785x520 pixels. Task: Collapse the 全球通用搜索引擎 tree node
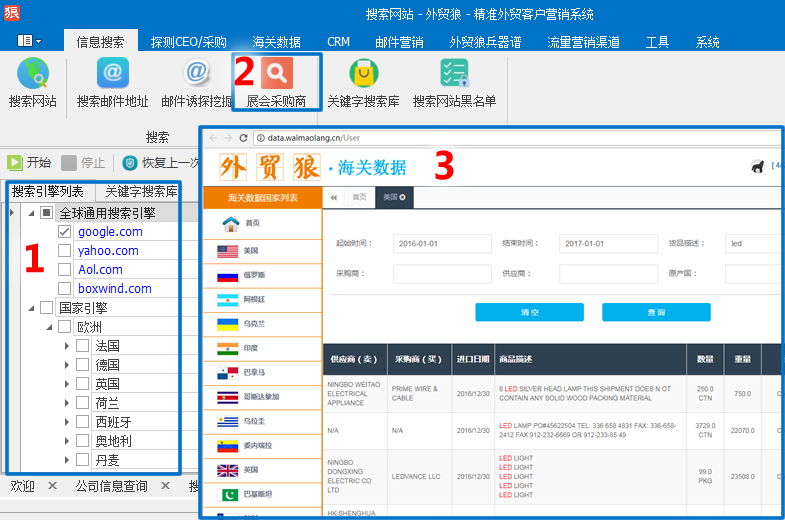(31, 214)
